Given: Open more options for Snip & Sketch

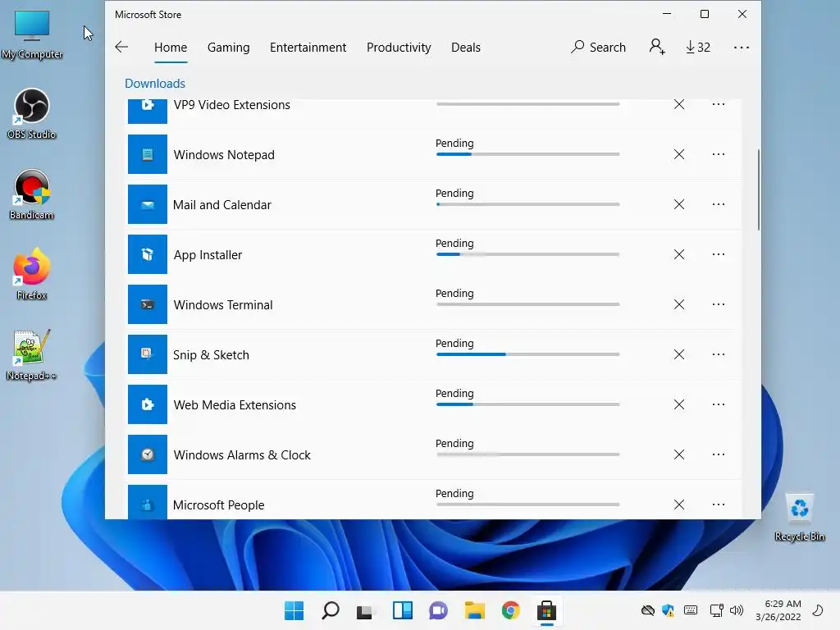Looking at the screenshot, I should coord(719,354).
